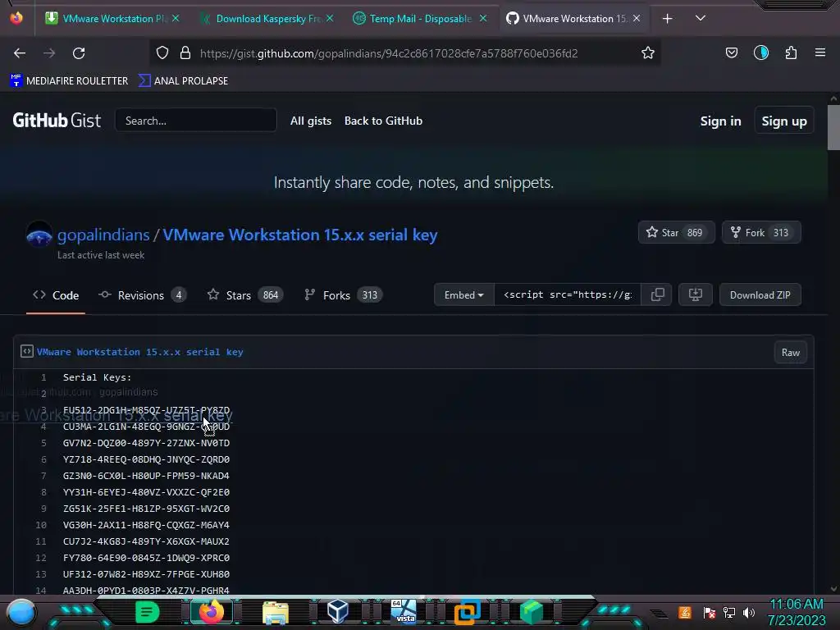Click the gopalindians avatar image
The width and height of the screenshot is (840, 630).
pyautogui.click(x=39, y=234)
